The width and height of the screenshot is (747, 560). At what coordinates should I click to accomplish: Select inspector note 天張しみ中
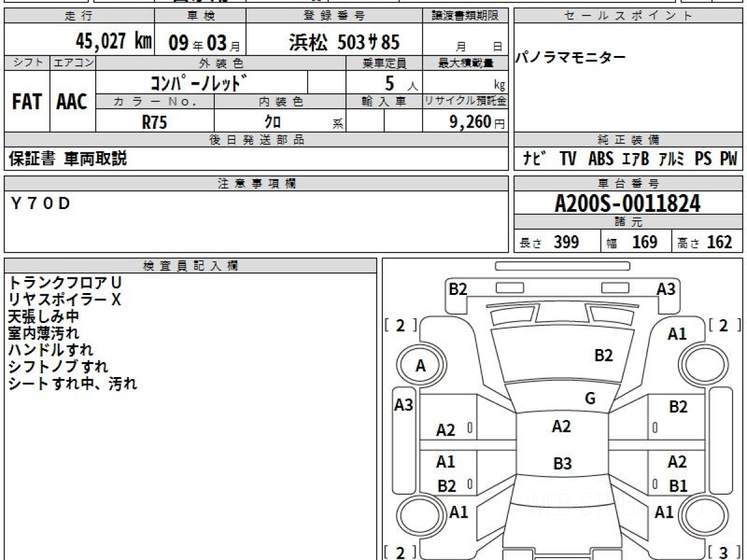[x=44, y=316]
